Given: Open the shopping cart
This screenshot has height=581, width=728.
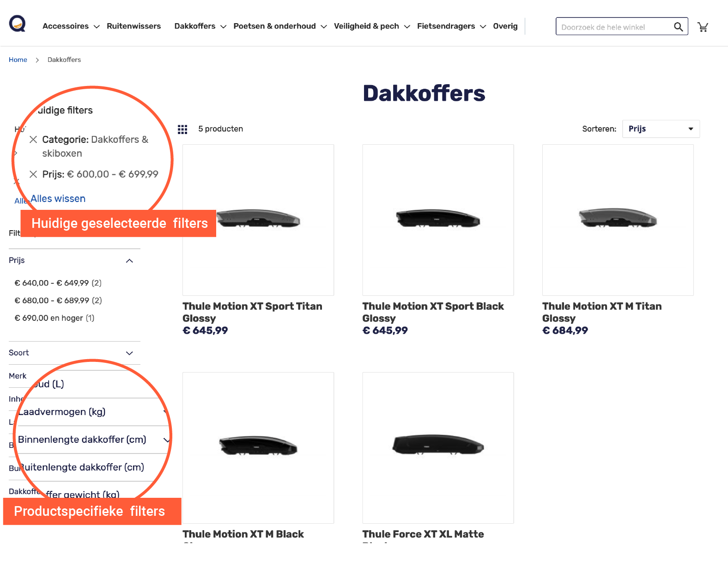Looking at the screenshot, I should point(703,27).
